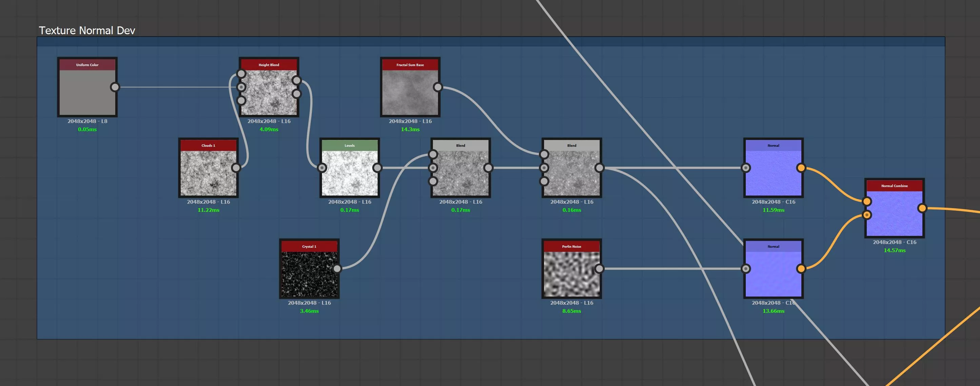
Task: Click the upper Normal node's orange output
Action: tap(801, 168)
